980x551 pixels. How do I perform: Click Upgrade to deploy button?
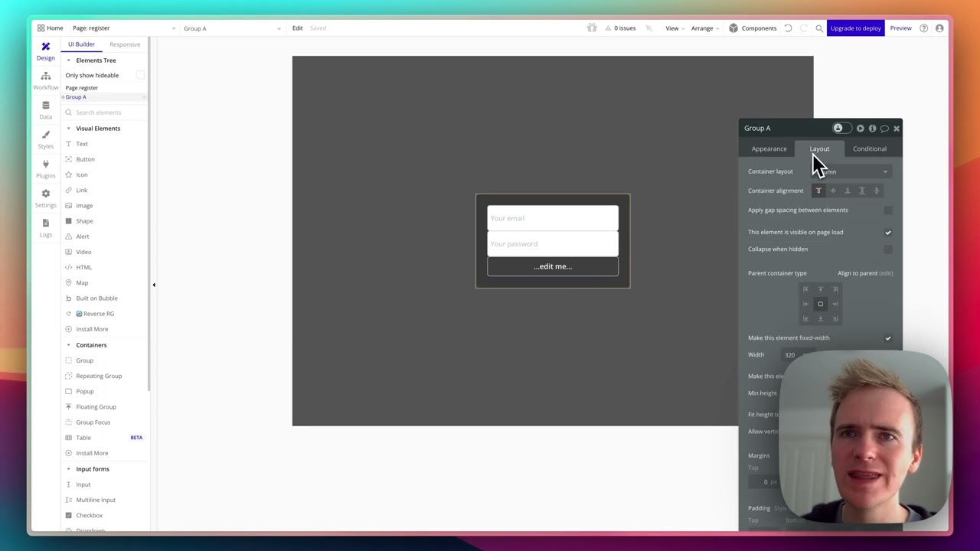click(856, 28)
